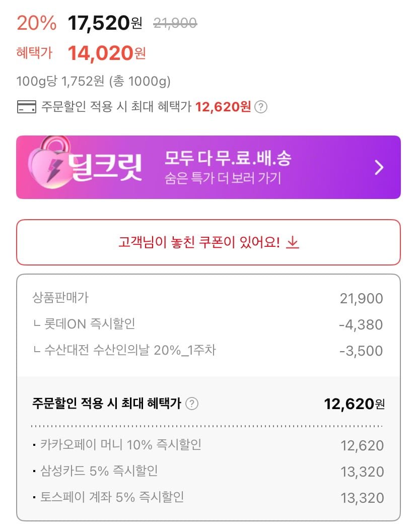Viewport: 417px width, 532px height.
Task: Tap the 100g당 1,752원 unit price text
Action: click(x=94, y=81)
